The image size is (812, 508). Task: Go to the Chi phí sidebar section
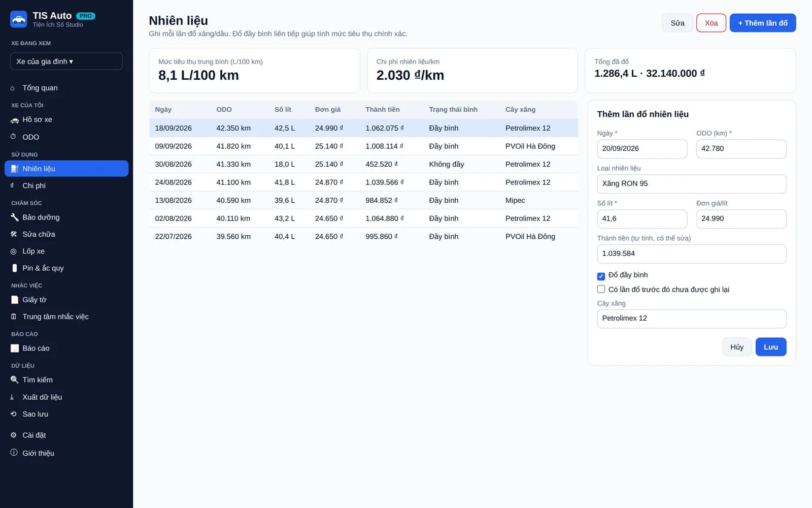(66, 185)
